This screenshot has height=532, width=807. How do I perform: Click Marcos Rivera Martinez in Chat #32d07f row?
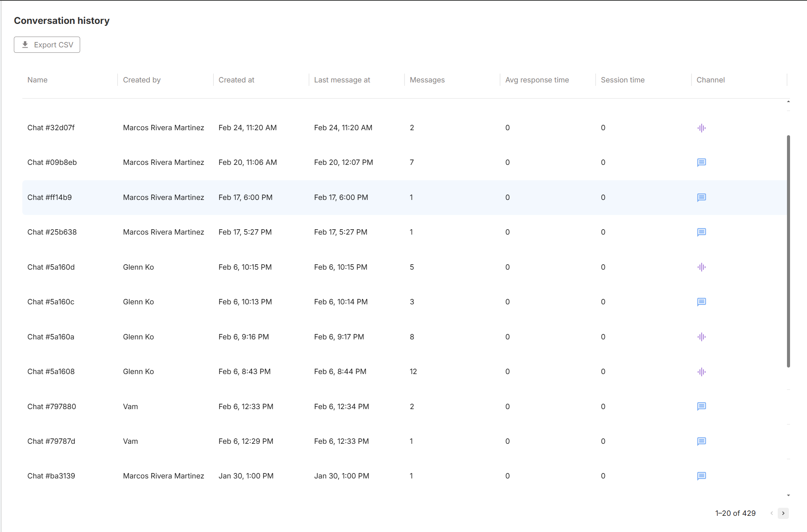coord(163,128)
